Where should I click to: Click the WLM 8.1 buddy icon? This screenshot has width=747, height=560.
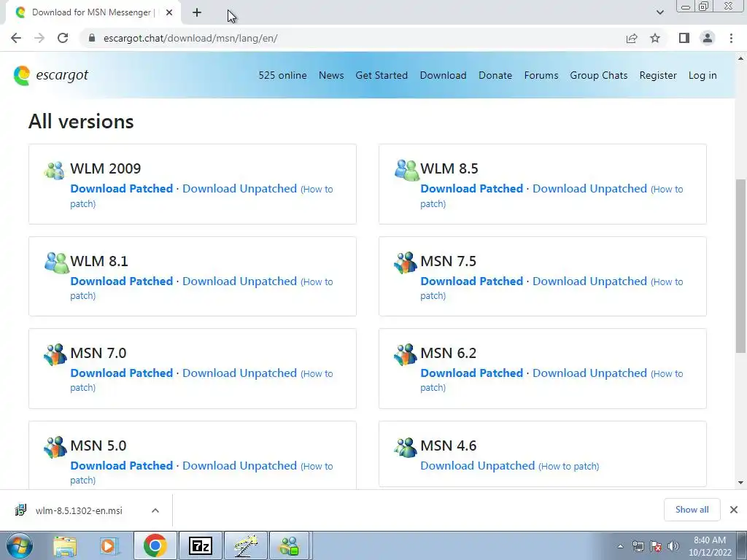[x=57, y=262]
